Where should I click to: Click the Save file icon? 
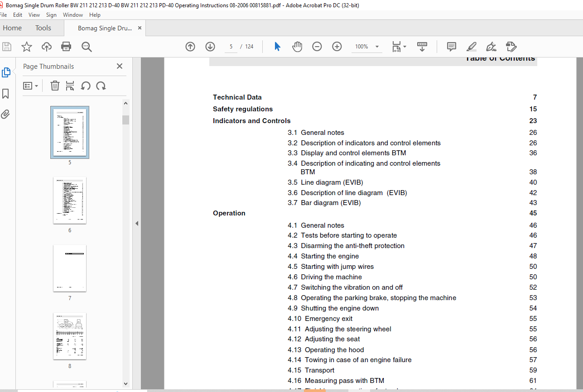[x=7, y=47]
